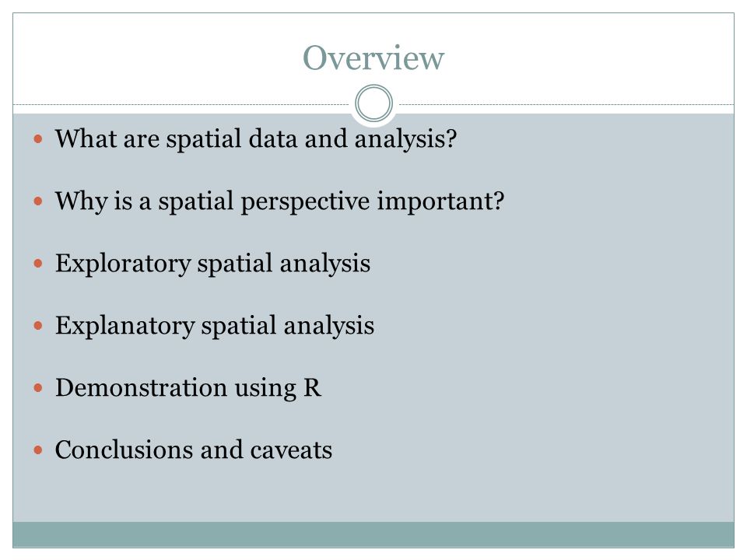Screen dimensions: 747x560
Task: Click the word 'caveats' in the last bullet
Action: pos(291,450)
